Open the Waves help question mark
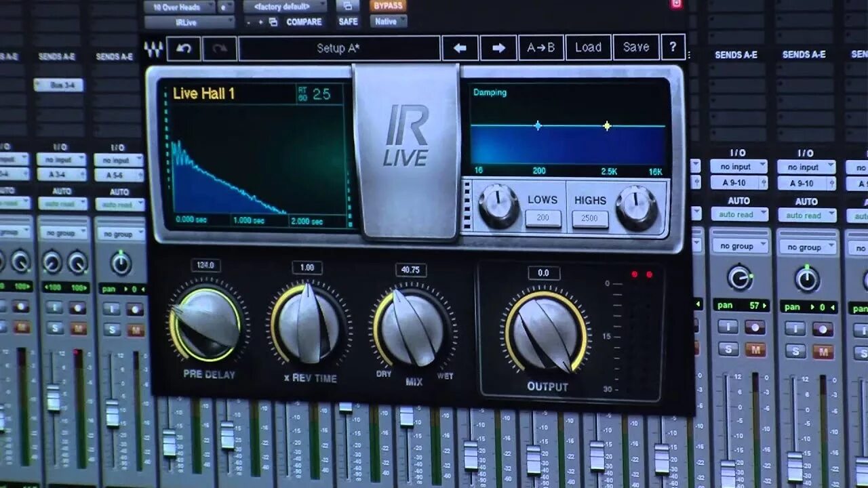The height and width of the screenshot is (488, 868). point(673,47)
